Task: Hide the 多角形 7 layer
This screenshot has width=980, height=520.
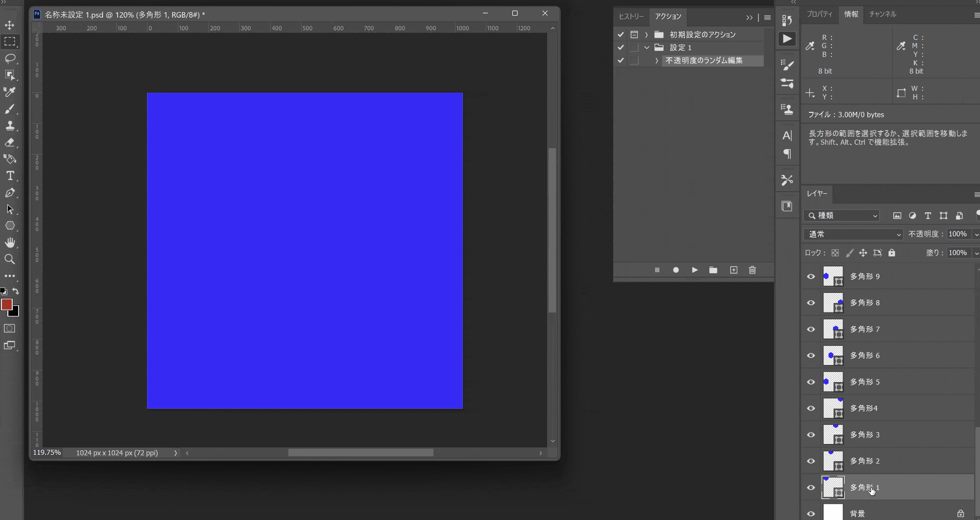Action: [x=811, y=329]
